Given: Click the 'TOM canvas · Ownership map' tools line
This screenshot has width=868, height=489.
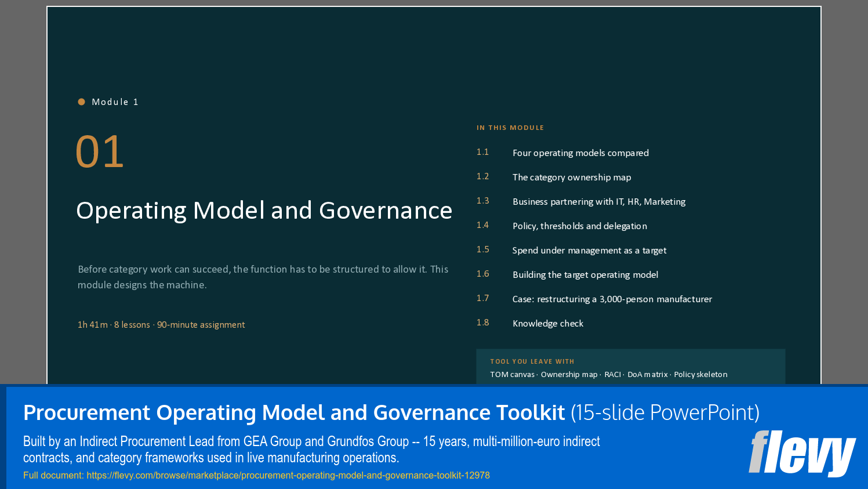Looking at the screenshot, I should coord(609,375).
